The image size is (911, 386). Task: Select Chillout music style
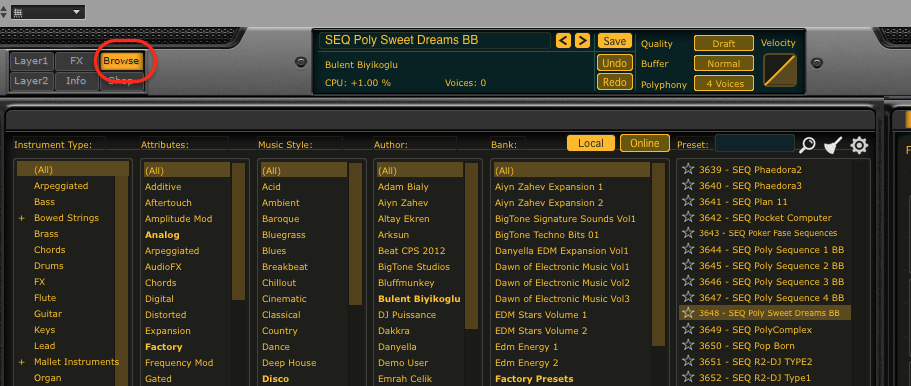pos(279,283)
